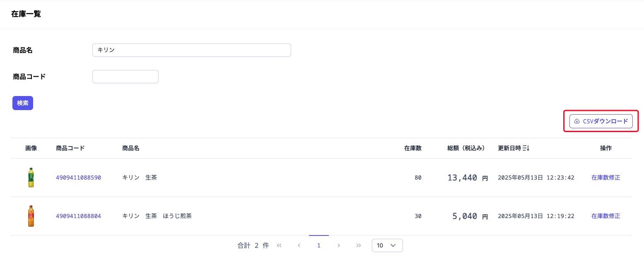Click the CSVダウンロード button
644x257 pixels.
point(601,121)
